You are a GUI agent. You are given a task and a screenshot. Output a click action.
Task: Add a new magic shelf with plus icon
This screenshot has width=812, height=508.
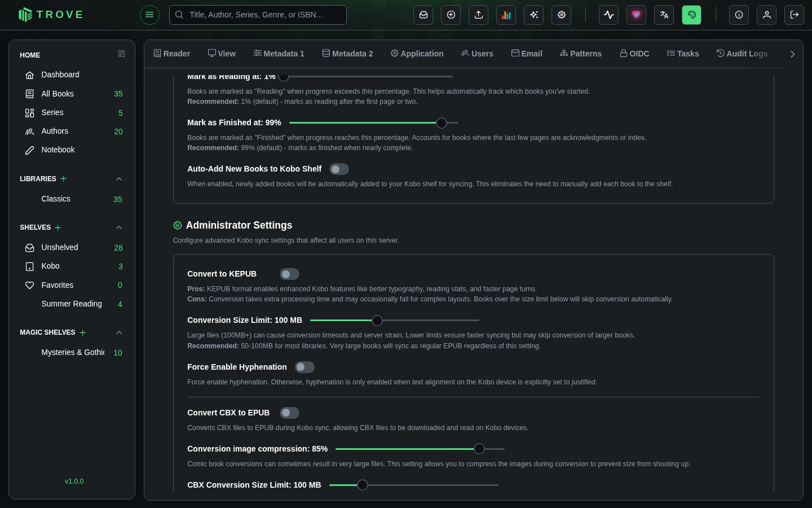point(83,332)
